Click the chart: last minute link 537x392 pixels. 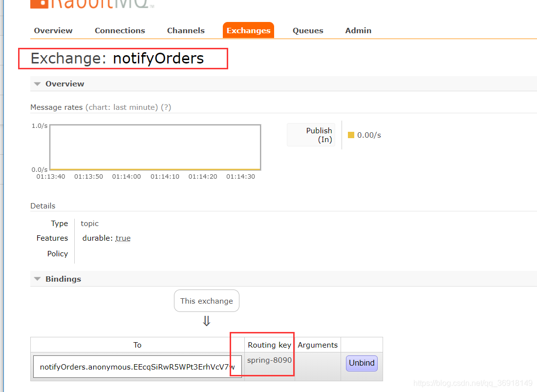pos(122,107)
